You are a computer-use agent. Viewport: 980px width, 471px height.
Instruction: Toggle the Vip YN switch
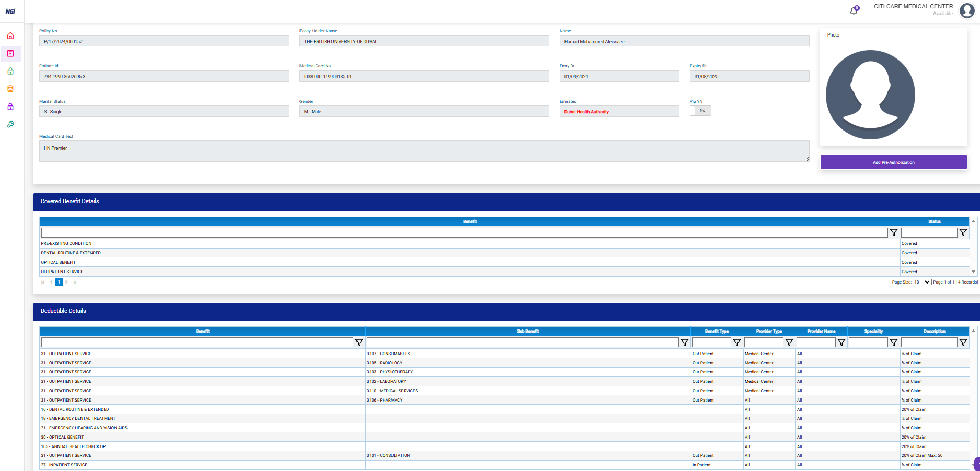coord(700,111)
